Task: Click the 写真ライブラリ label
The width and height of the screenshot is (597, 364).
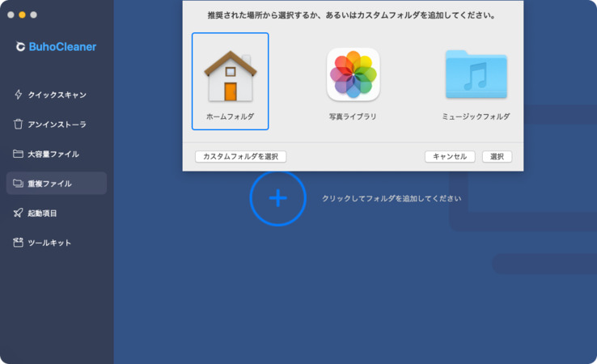Action: pos(353,116)
